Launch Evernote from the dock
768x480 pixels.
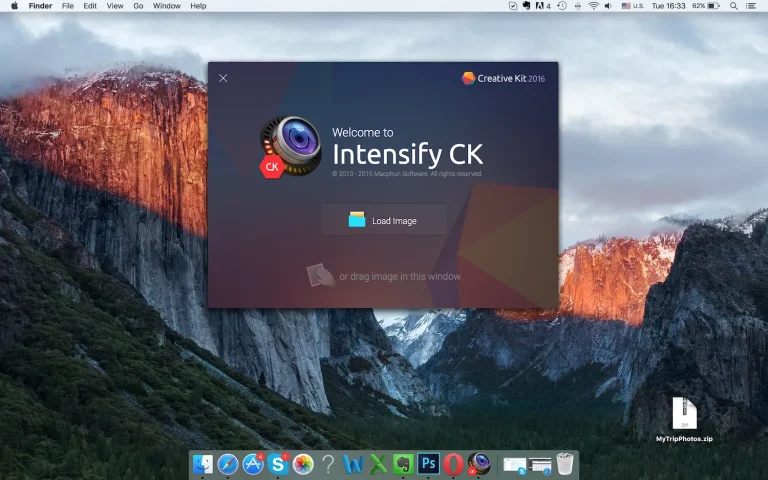(x=403, y=464)
